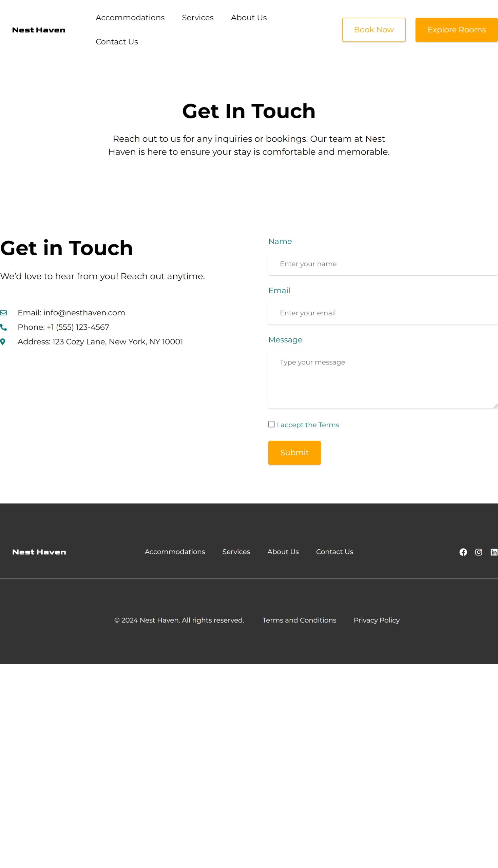Image resolution: width=498 pixels, height=868 pixels.
Task: Open Services in the header menu
Action: [198, 18]
